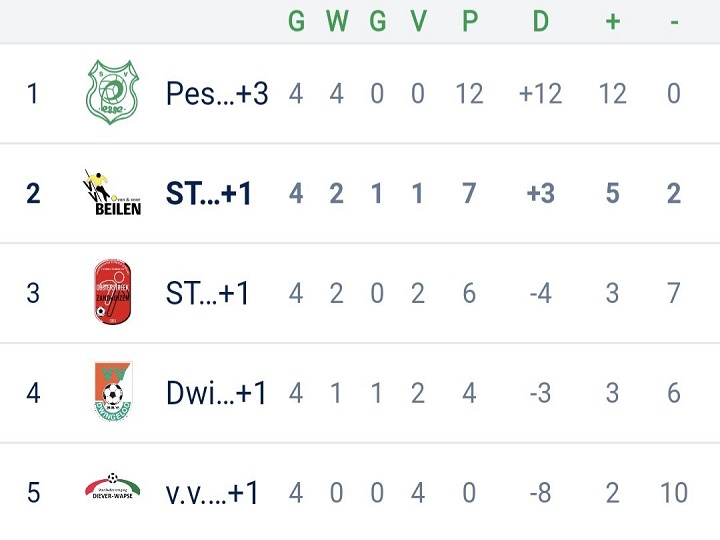The width and height of the screenshot is (720, 540).
Task: Click the bold 7 points value
Action: (x=469, y=193)
